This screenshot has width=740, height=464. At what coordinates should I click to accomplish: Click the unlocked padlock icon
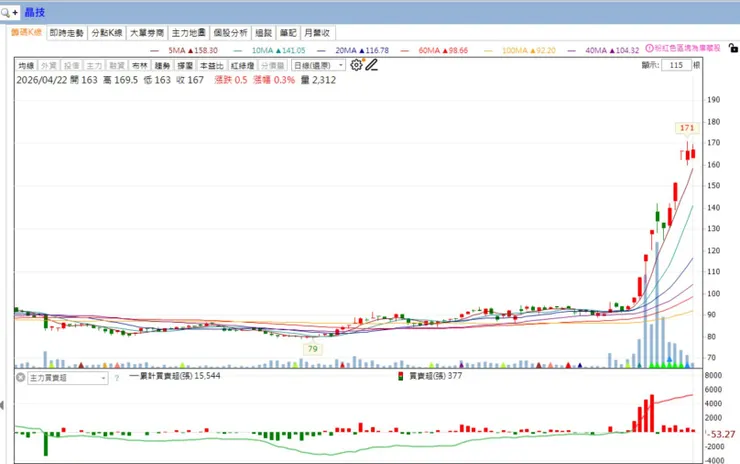(x=732, y=48)
